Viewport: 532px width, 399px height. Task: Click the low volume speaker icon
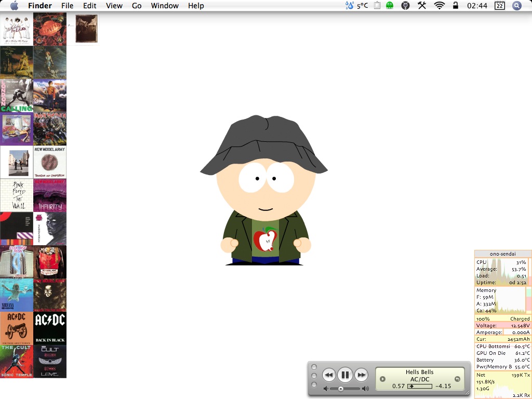click(x=326, y=389)
